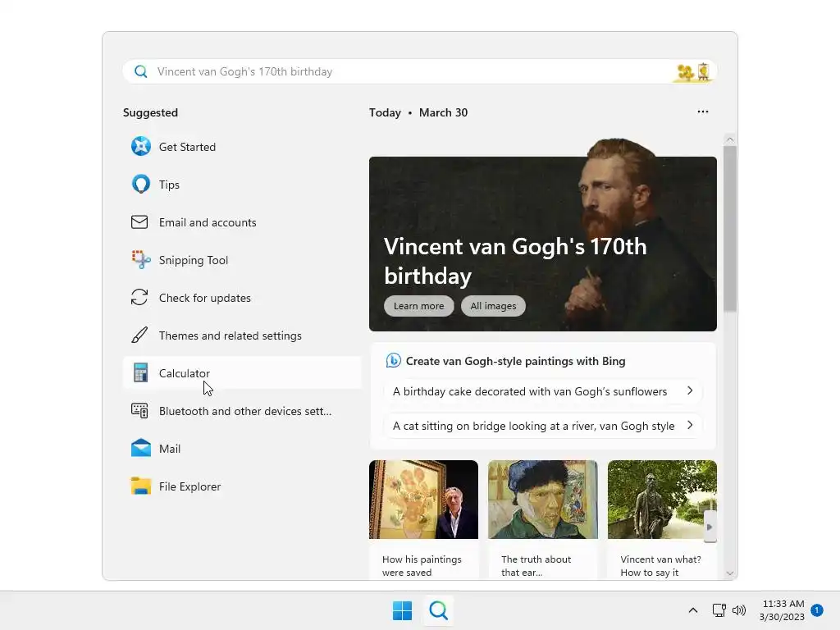Click the All images button

pos(493,306)
